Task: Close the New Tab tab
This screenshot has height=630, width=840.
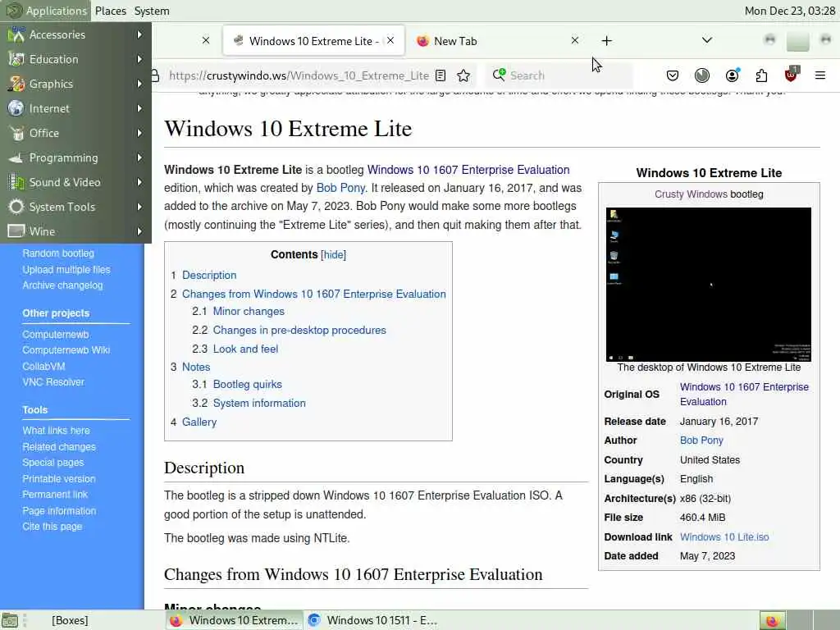Action: coord(575,41)
